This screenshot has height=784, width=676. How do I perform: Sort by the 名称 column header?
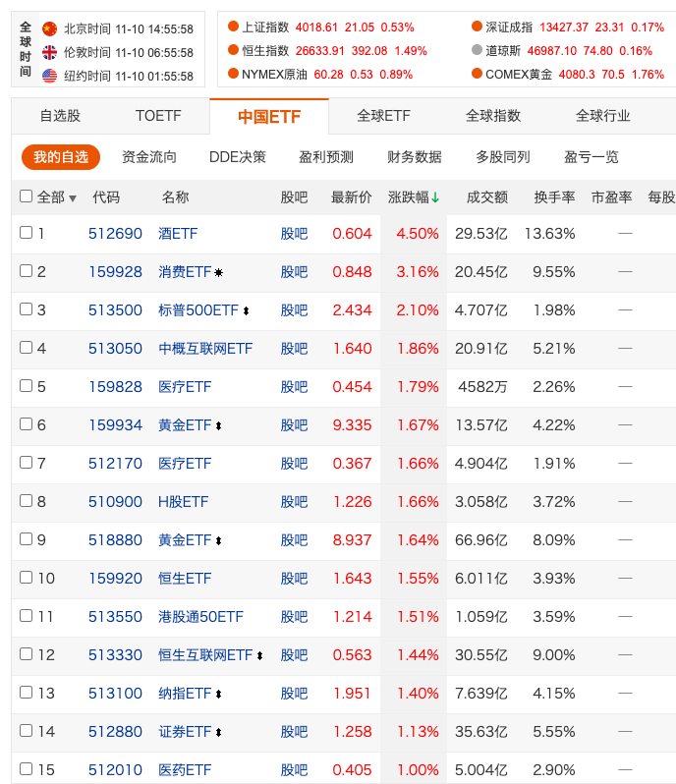point(175,197)
